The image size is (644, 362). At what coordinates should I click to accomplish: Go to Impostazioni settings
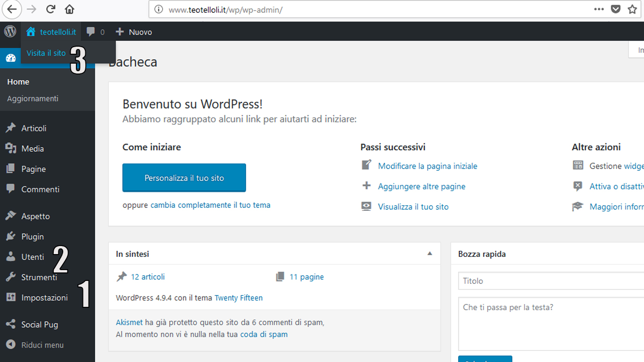point(44,298)
